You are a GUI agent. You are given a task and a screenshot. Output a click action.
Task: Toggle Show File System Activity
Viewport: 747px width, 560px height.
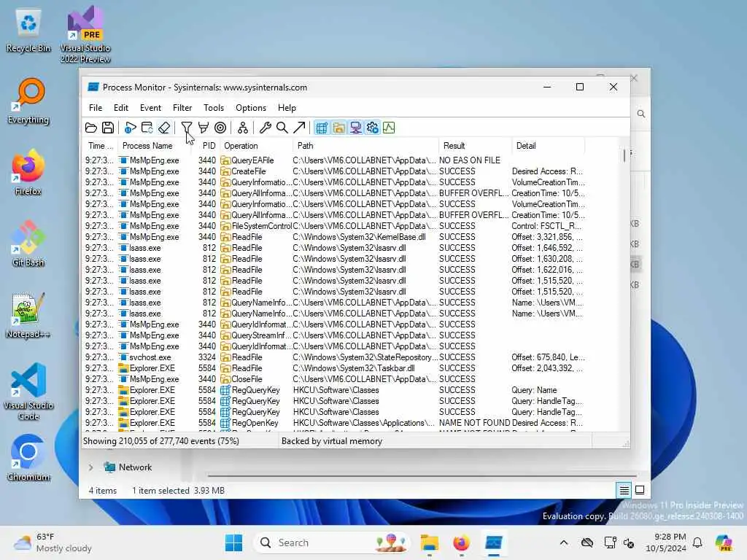[x=338, y=128]
